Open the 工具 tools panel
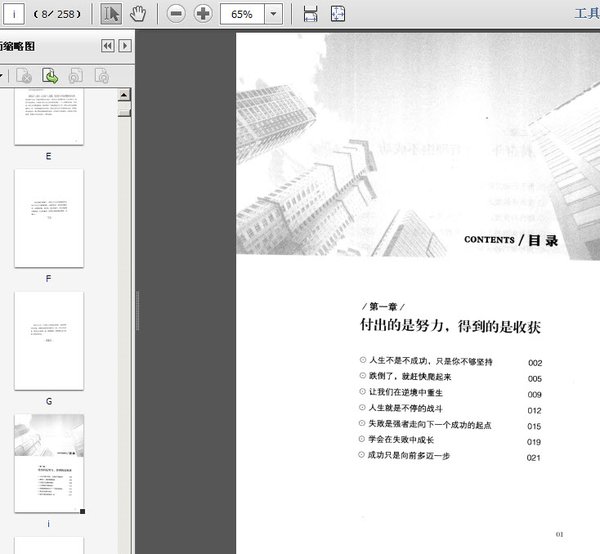The image size is (600, 554). point(587,14)
